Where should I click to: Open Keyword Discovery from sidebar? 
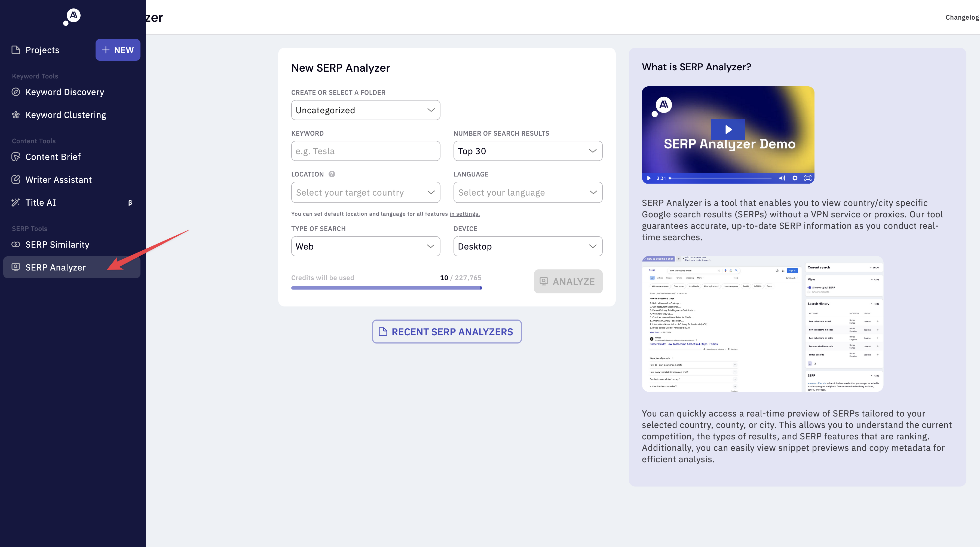(x=65, y=92)
